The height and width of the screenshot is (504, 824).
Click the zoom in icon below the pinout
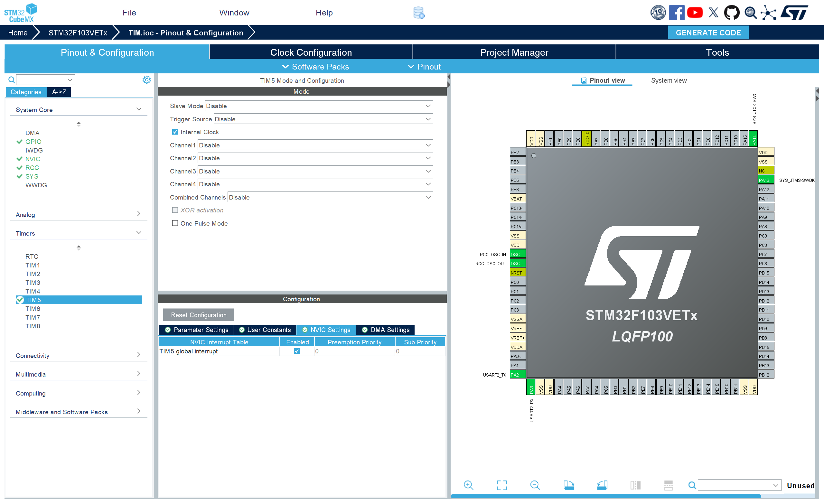[468, 485]
